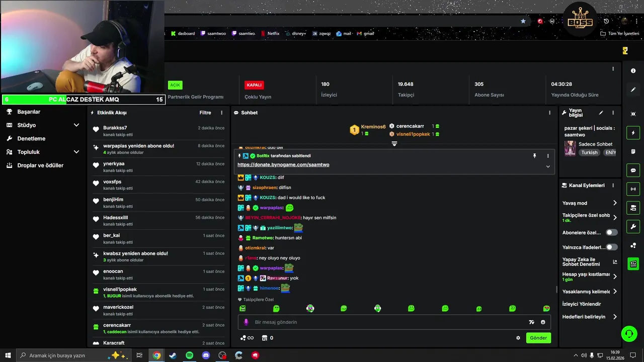The image size is (644, 362).
Task: Click the purple microphone icon in message box
Action: pyautogui.click(x=246, y=322)
